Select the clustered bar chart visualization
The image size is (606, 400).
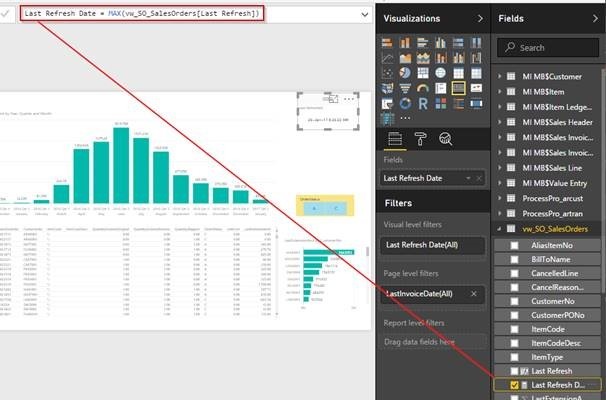(x=422, y=43)
